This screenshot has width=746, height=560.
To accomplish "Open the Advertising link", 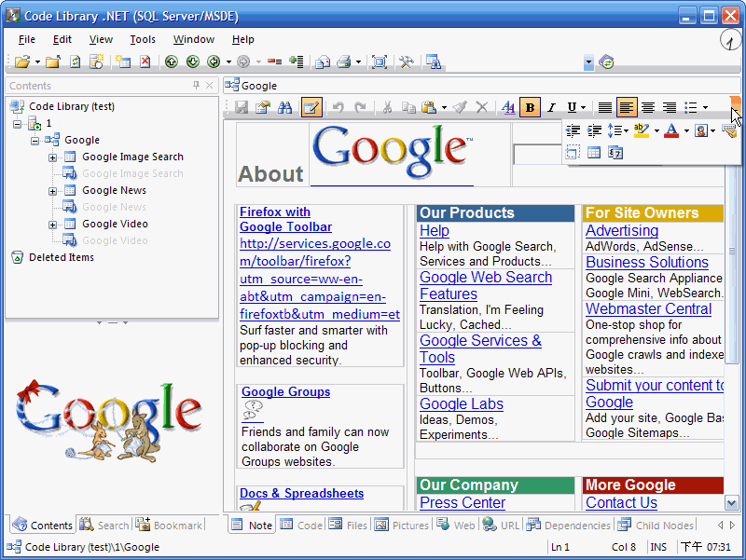I will (622, 230).
